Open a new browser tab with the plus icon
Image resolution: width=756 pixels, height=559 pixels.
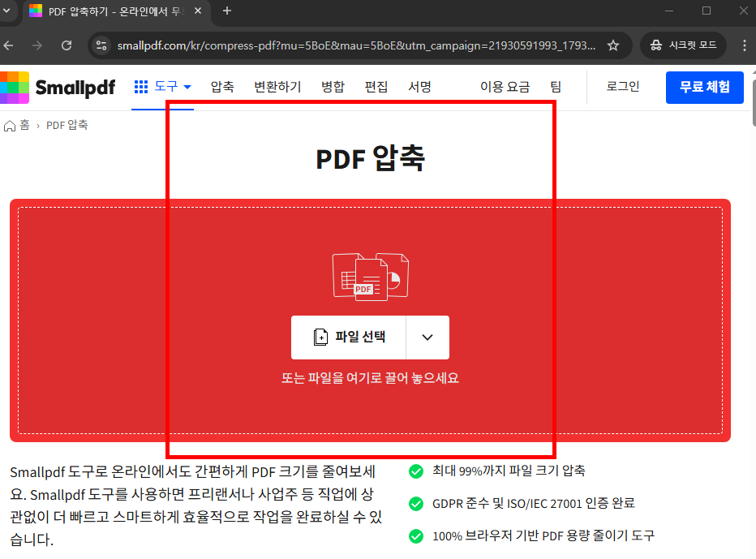click(226, 11)
